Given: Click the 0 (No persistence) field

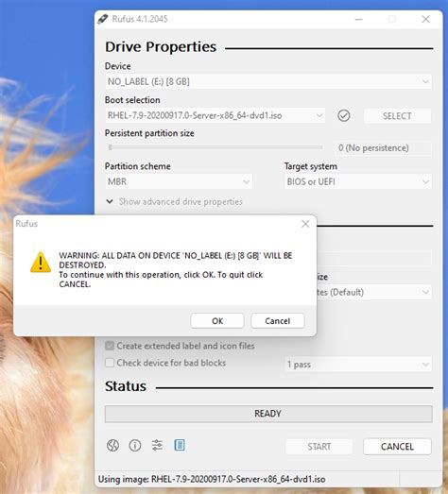Looking at the screenshot, I should 383,147.
